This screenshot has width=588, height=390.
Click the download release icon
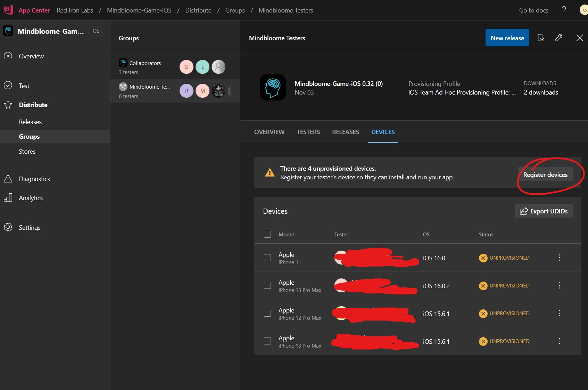(x=541, y=38)
